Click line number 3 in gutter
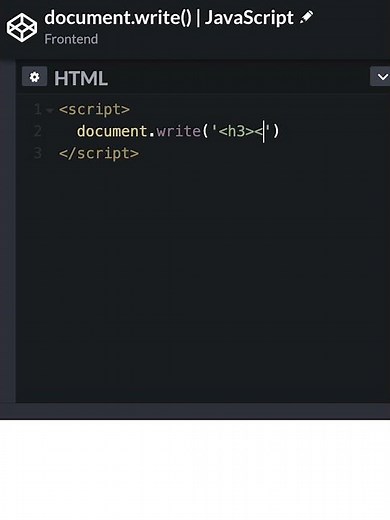This screenshot has height=520, width=390. coord(38,153)
